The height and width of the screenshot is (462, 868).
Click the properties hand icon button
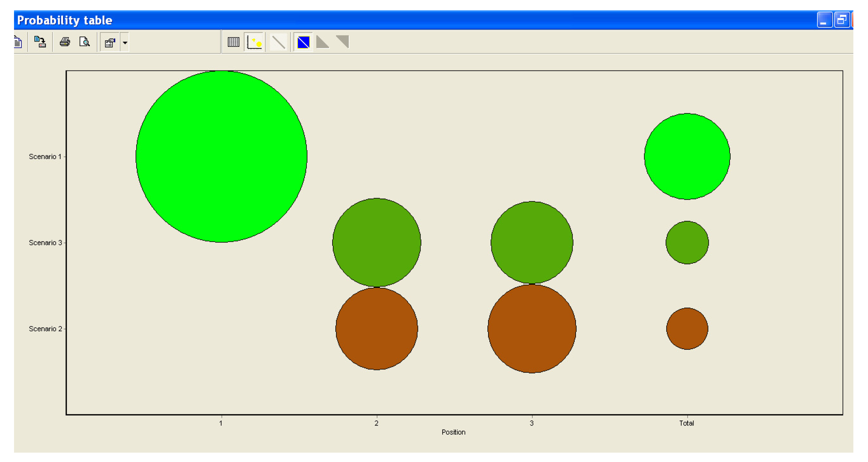point(110,42)
